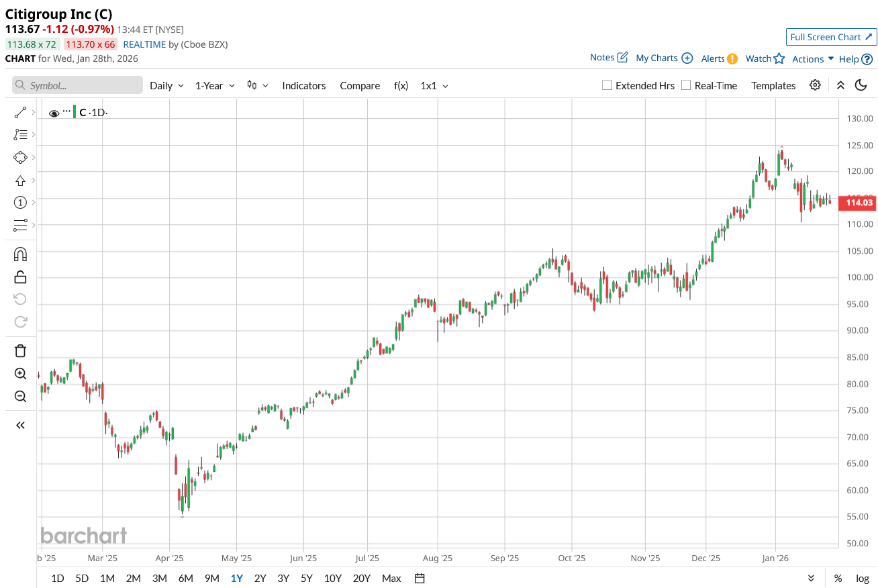
Task: Select the 1Y time range
Action: tap(237, 579)
